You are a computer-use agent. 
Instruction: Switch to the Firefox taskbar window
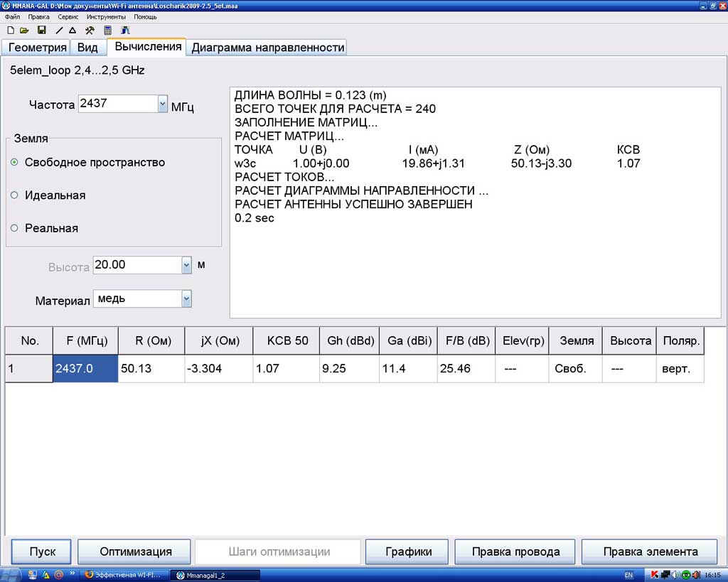point(123,575)
